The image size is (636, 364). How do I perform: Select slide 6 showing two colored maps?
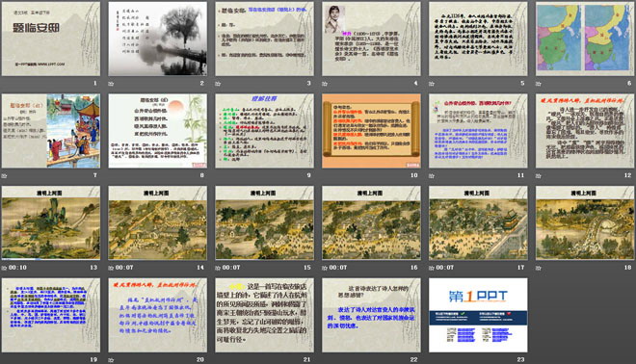[585, 39]
